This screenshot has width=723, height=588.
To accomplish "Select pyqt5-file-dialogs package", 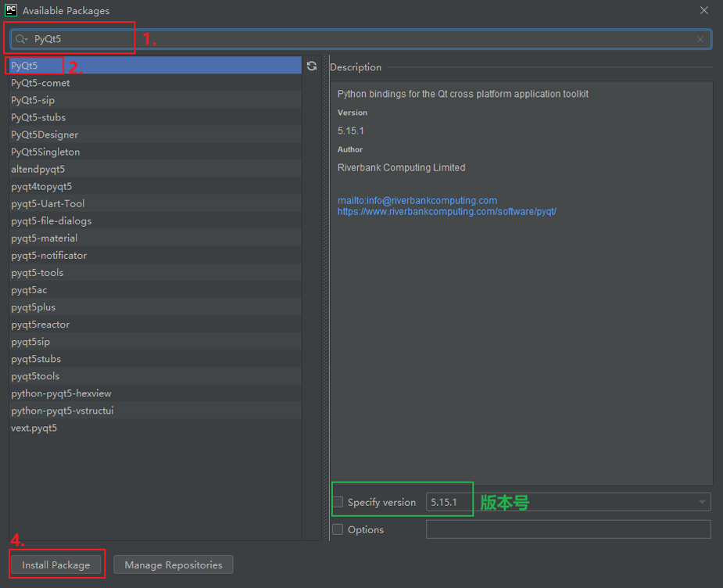I will click(x=156, y=221).
